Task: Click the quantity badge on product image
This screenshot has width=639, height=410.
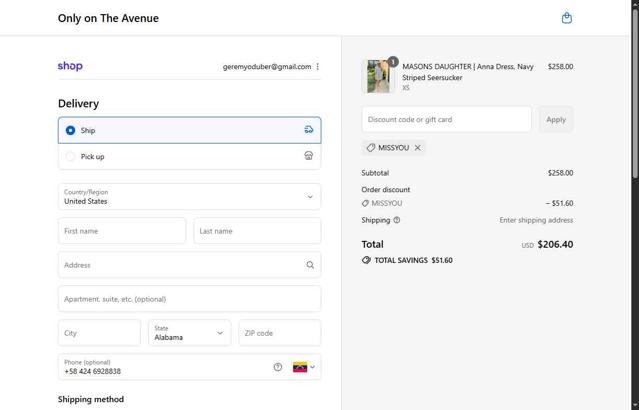Action: tap(393, 62)
